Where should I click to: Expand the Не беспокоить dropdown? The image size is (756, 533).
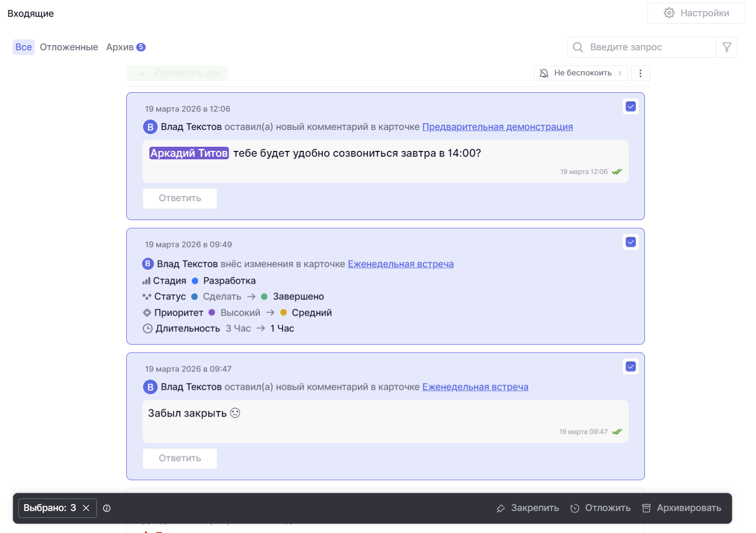click(x=580, y=73)
